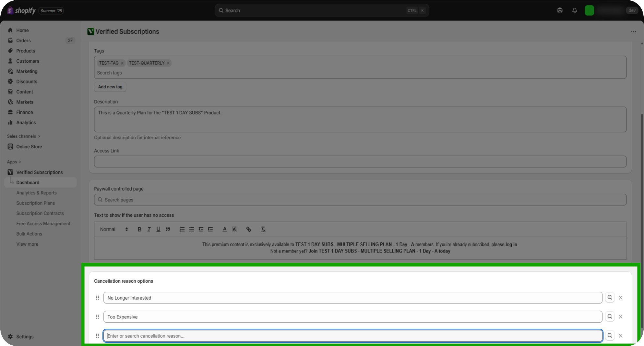Click search icon of empty cancellation reason row
644x346 pixels.
pos(610,336)
